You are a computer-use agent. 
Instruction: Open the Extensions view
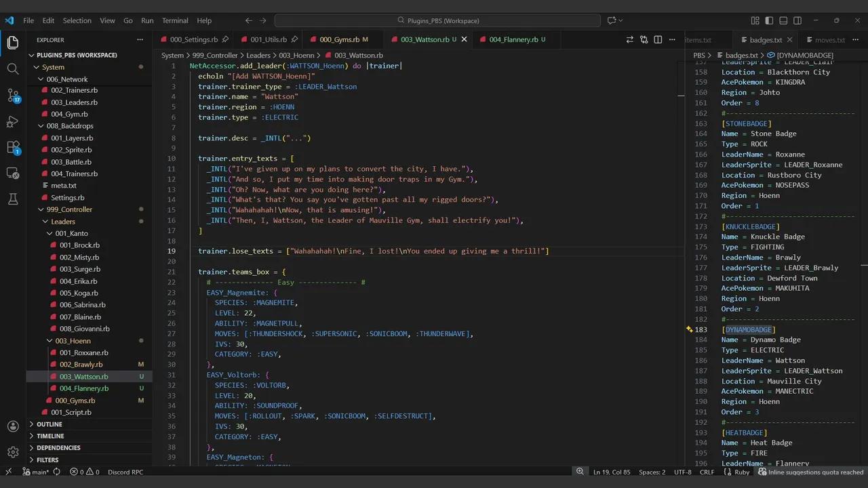13,147
